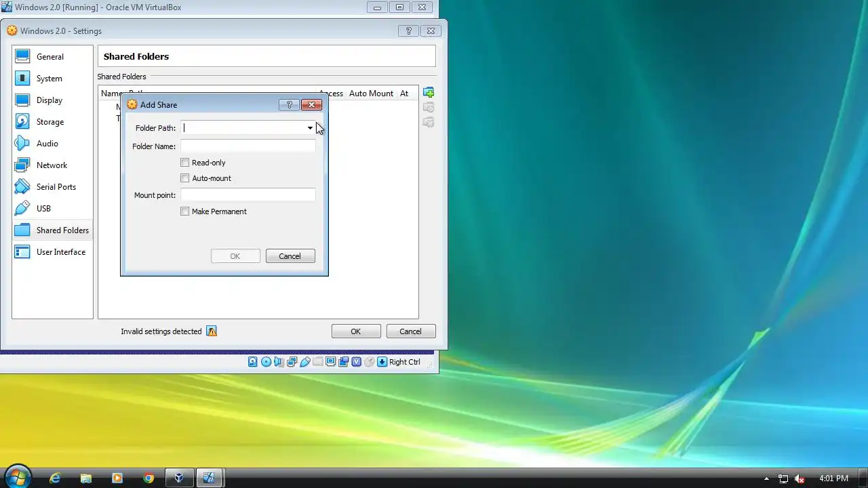This screenshot has width=868, height=488.
Task: Show hidden tray icons arrow
Action: (767, 479)
